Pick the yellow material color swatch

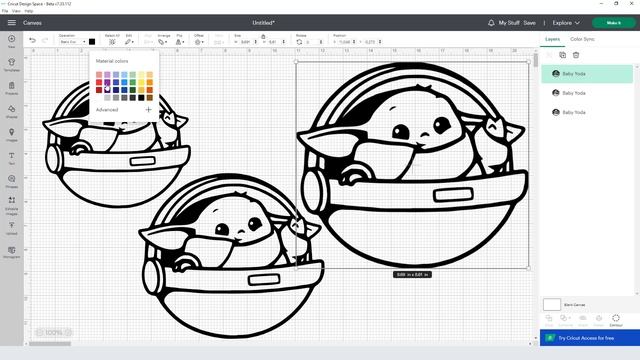(x=141, y=82)
